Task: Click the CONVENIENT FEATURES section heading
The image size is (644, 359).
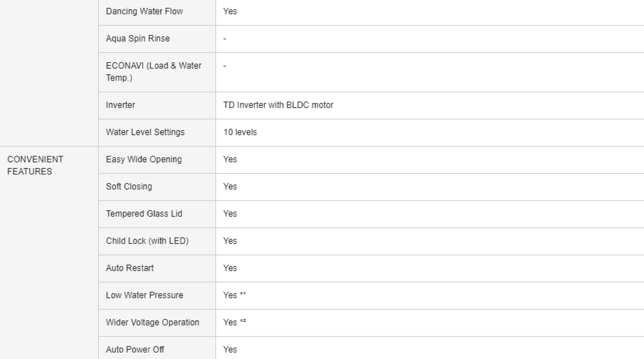Action: [35, 165]
